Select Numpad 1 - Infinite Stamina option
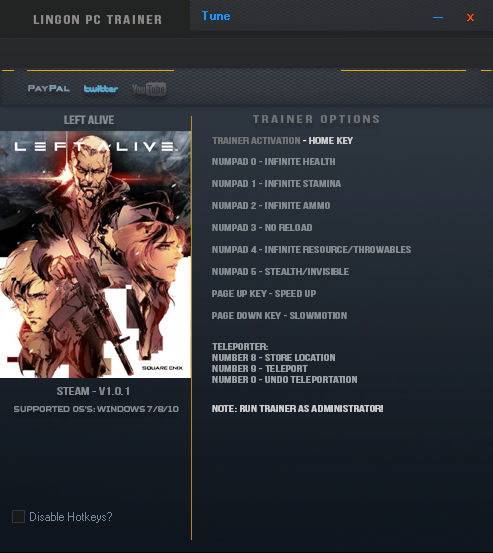This screenshot has width=493, height=553. tap(276, 184)
